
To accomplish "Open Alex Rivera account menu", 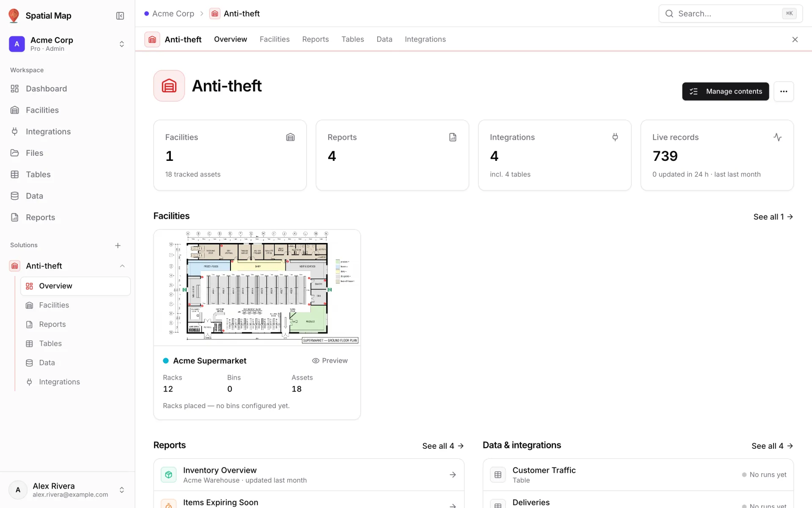I will 68,490.
